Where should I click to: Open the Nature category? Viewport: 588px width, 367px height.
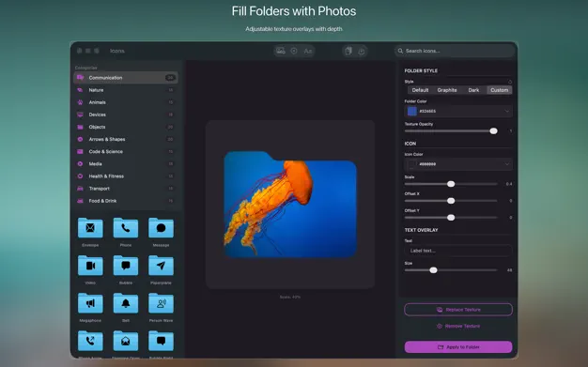[126, 90]
